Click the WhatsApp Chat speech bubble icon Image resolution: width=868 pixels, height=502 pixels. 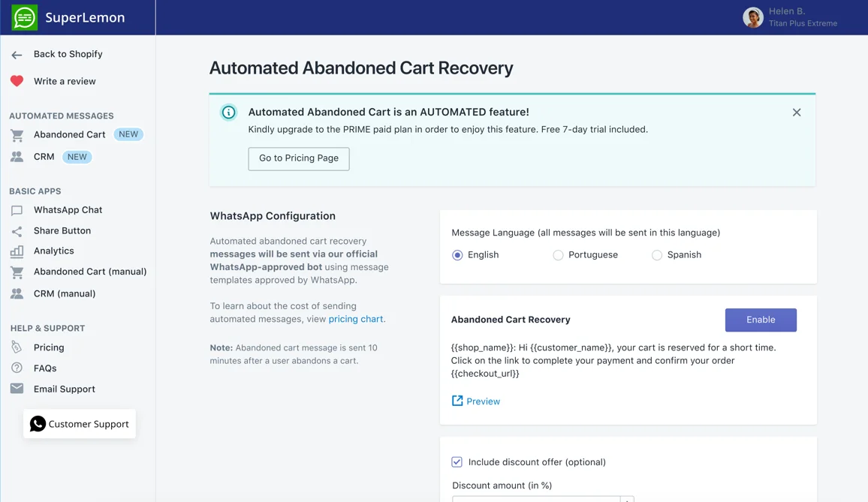tap(17, 211)
